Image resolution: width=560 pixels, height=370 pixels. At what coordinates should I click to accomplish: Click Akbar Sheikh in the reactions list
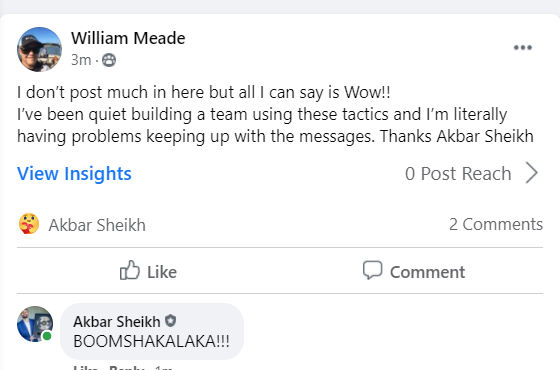tap(97, 225)
